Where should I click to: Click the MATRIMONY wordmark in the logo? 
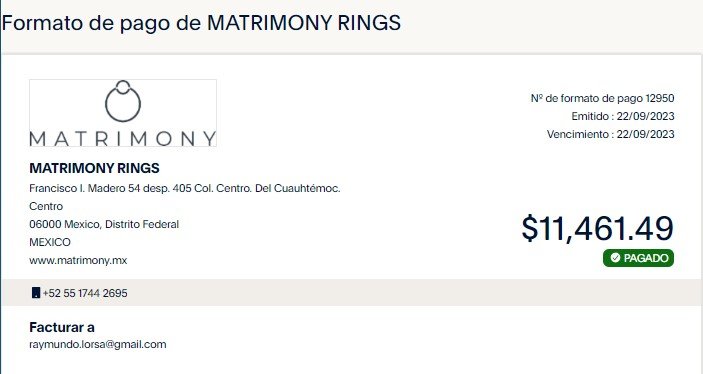tap(123, 139)
